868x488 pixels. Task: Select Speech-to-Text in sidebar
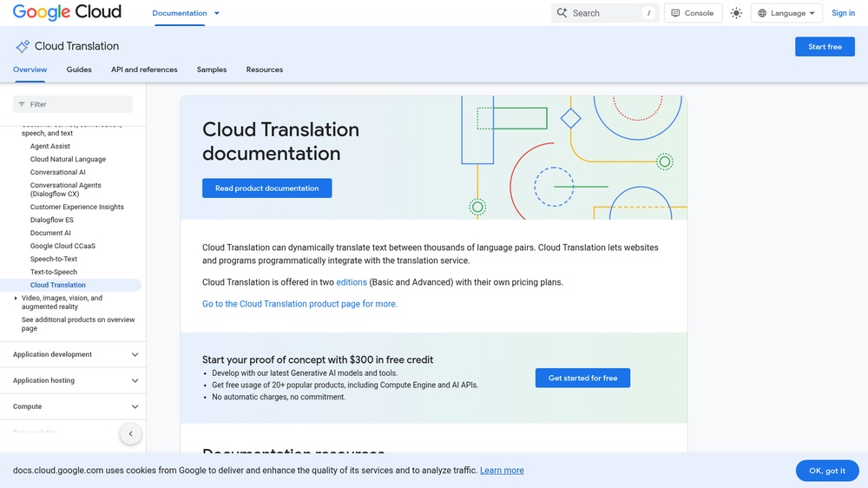click(54, 260)
